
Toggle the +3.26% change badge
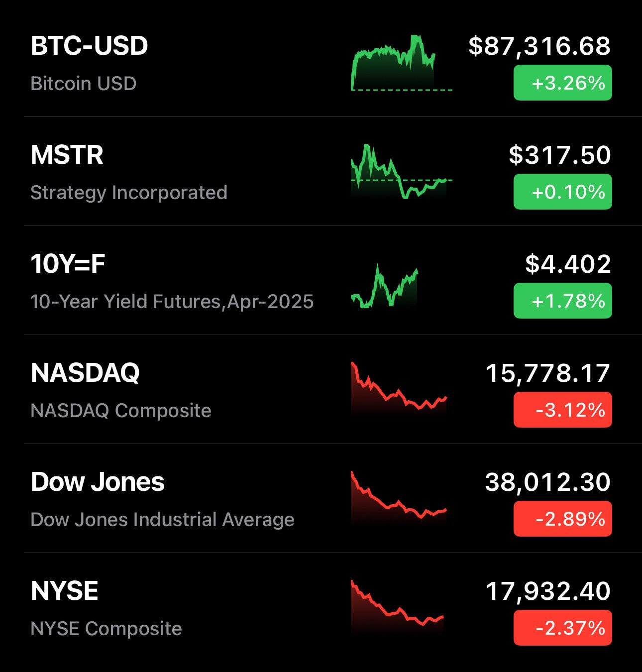pyautogui.click(x=563, y=83)
